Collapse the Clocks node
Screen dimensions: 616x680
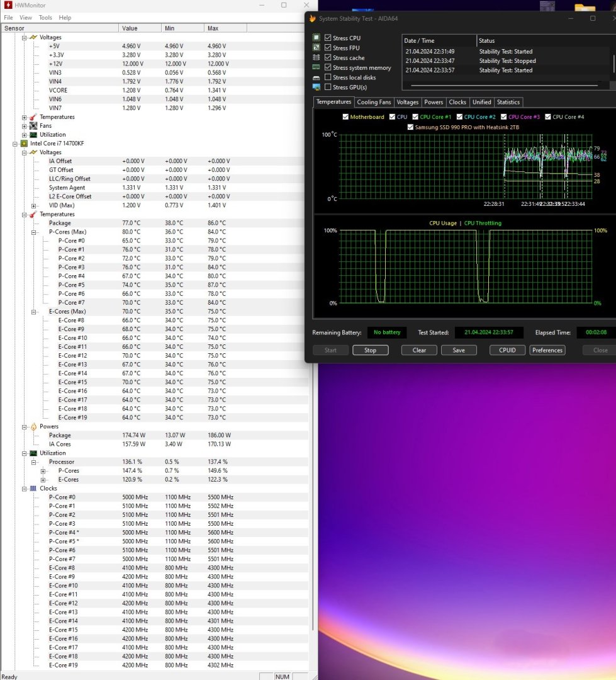tap(25, 489)
